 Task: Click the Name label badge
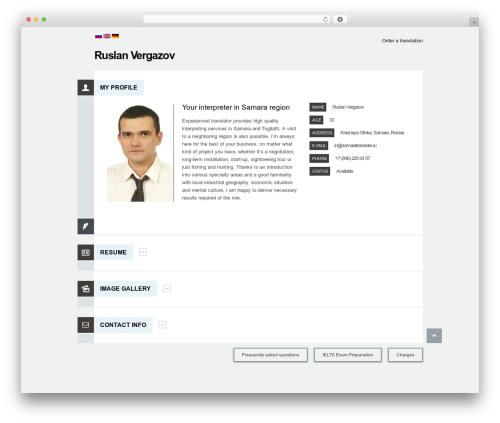(x=318, y=107)
